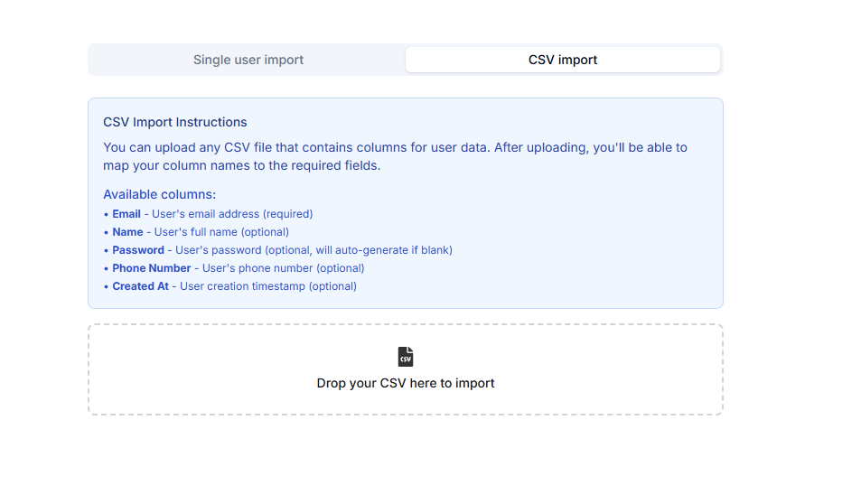Image resolution: width=861 pixels, height=504 pixels.
Task: Click the bold Phone Number column name
Action: tap(152, 268)
